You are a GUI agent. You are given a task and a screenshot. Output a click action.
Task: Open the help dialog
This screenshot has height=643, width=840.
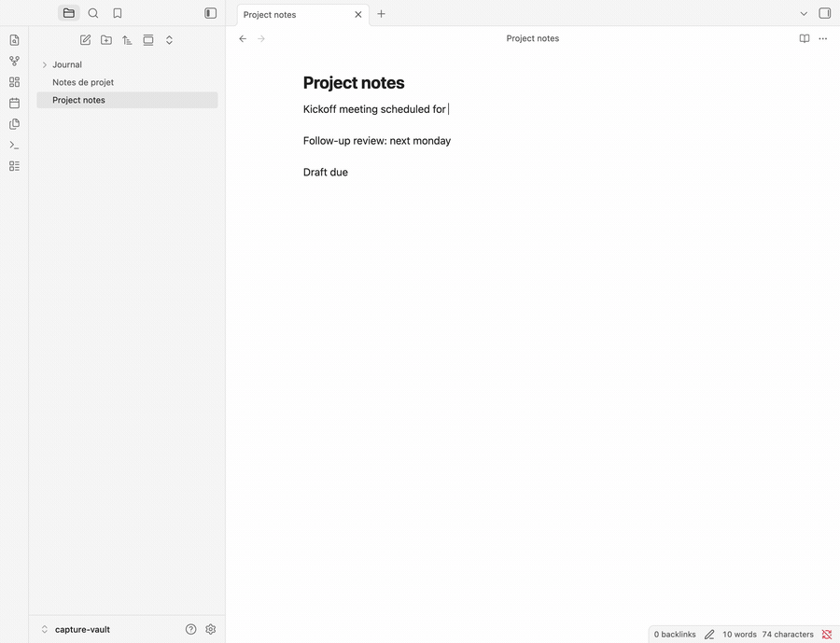coord(190,630)
